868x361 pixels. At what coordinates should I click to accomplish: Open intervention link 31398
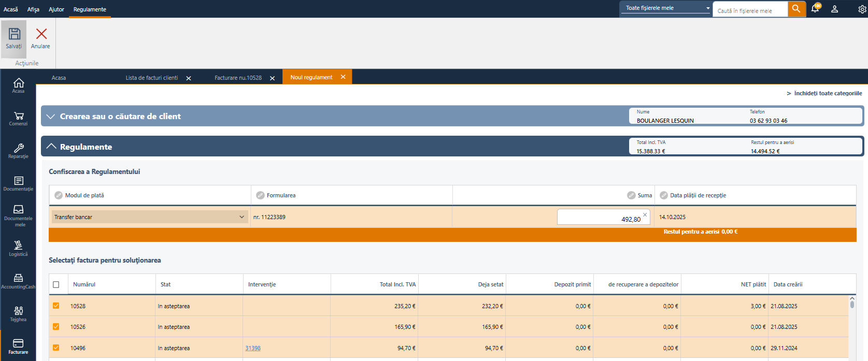(x=253, y=348)
